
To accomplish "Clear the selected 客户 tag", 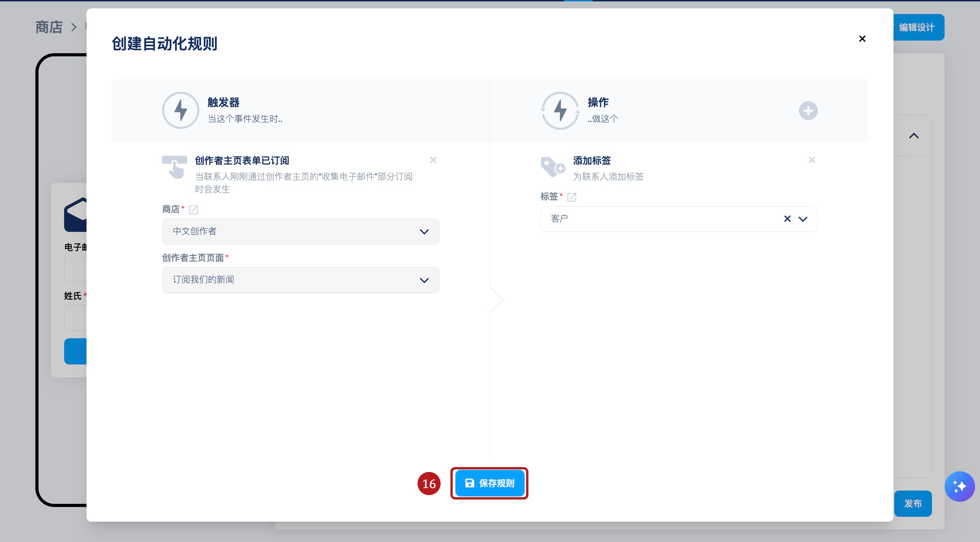I will coord(787,219).
